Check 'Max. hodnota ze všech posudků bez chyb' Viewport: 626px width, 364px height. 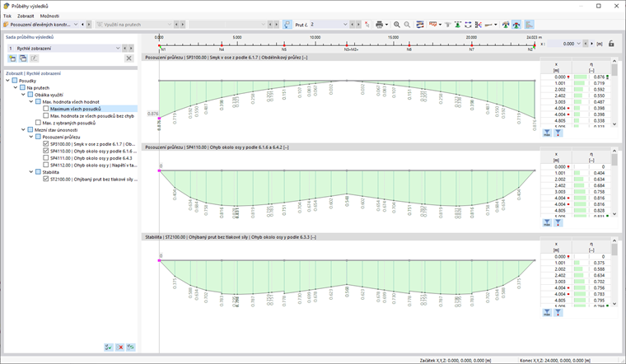click(x=45, y=116)
